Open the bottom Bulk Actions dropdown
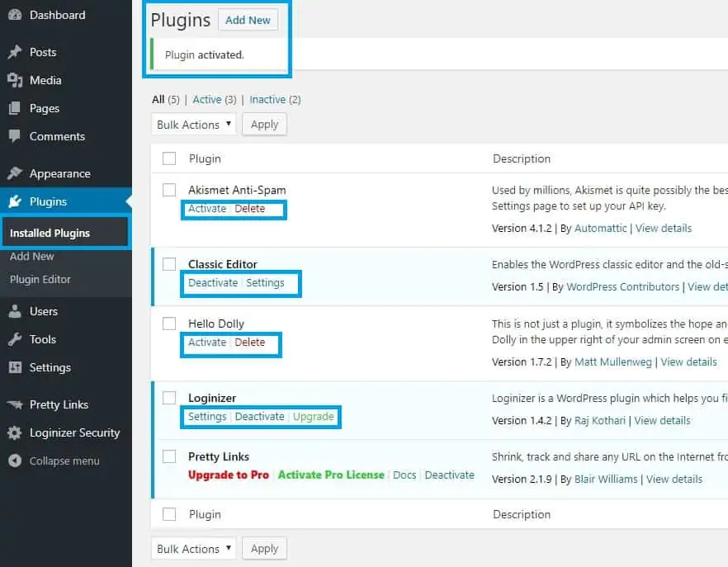This screenshot has width=728, height=567. (x=194, y=549)
